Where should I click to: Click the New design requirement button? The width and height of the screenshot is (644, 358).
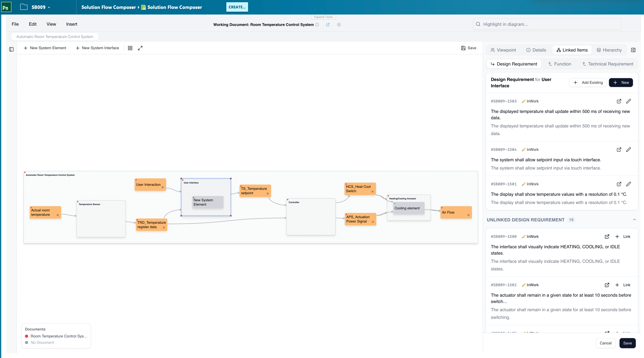(x=621, y=83)
